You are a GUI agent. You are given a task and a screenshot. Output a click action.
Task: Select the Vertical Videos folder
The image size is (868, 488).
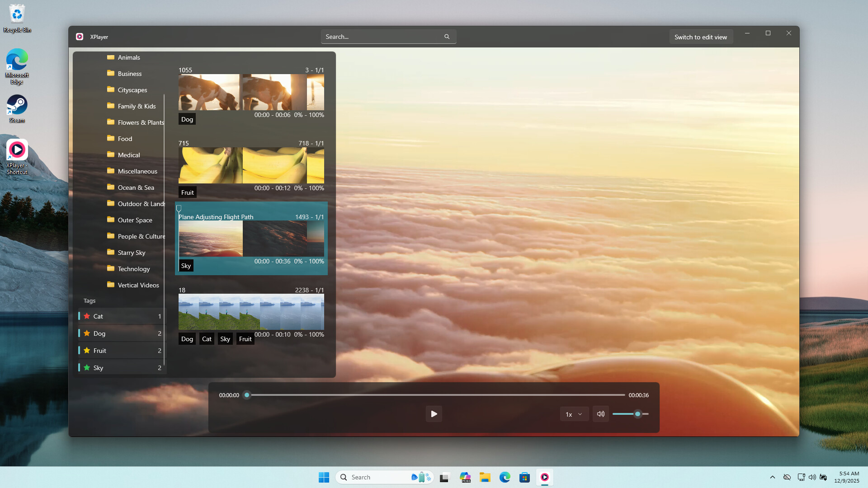click(x=138, y=285)
